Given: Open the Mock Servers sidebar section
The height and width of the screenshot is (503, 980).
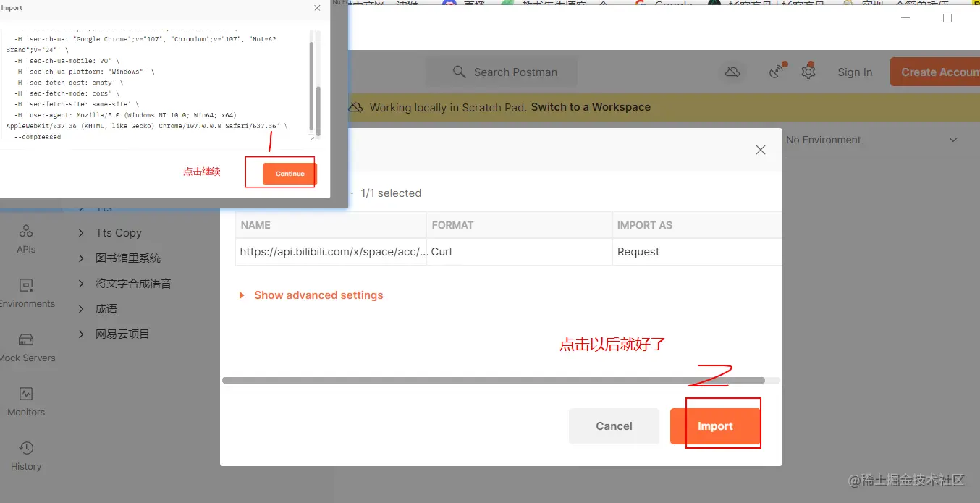Looking at the screenshot, I should (x=26, y=347).
